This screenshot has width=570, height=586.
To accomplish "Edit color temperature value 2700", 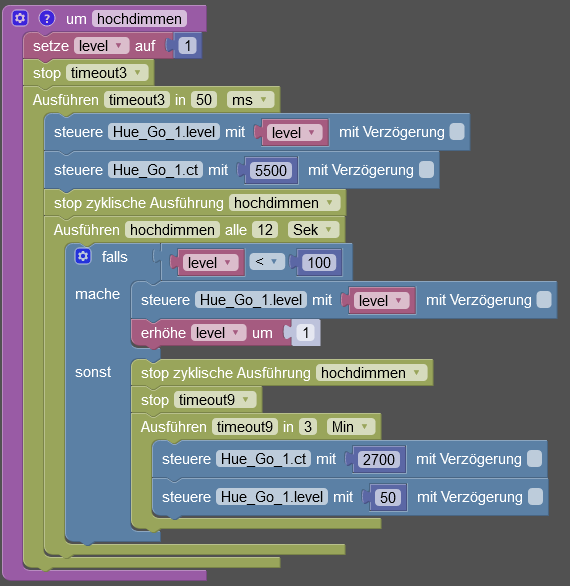I will [x=379, y=460].
